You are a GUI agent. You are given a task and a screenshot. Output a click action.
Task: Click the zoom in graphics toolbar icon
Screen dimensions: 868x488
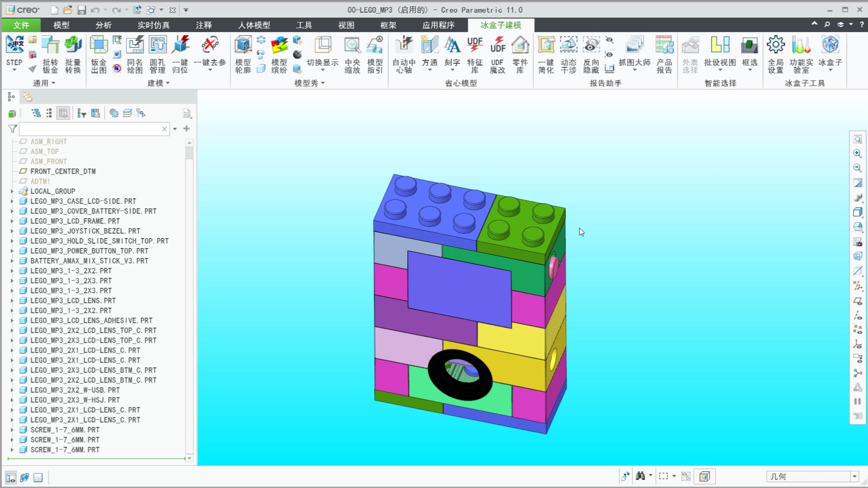click(857, 153)
